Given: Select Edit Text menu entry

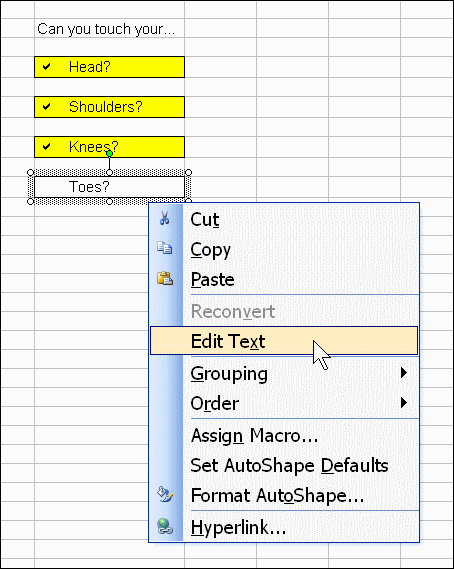Looking at the screenshot, I should coord(284,341).
